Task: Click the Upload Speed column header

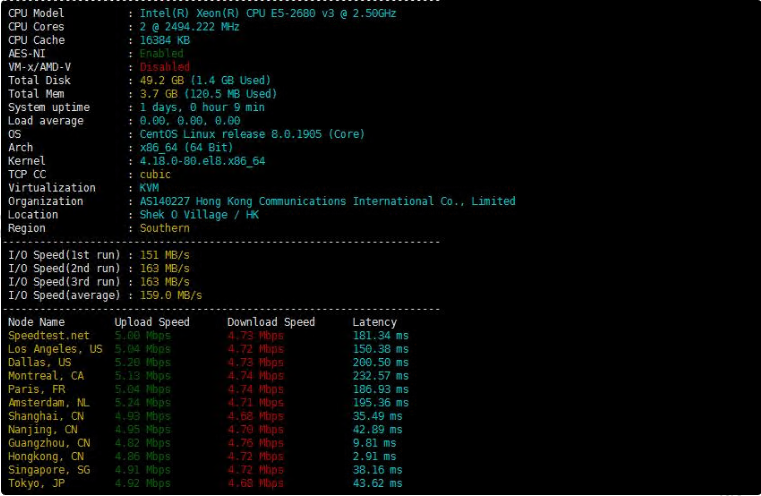Action: tap(152, 322)
